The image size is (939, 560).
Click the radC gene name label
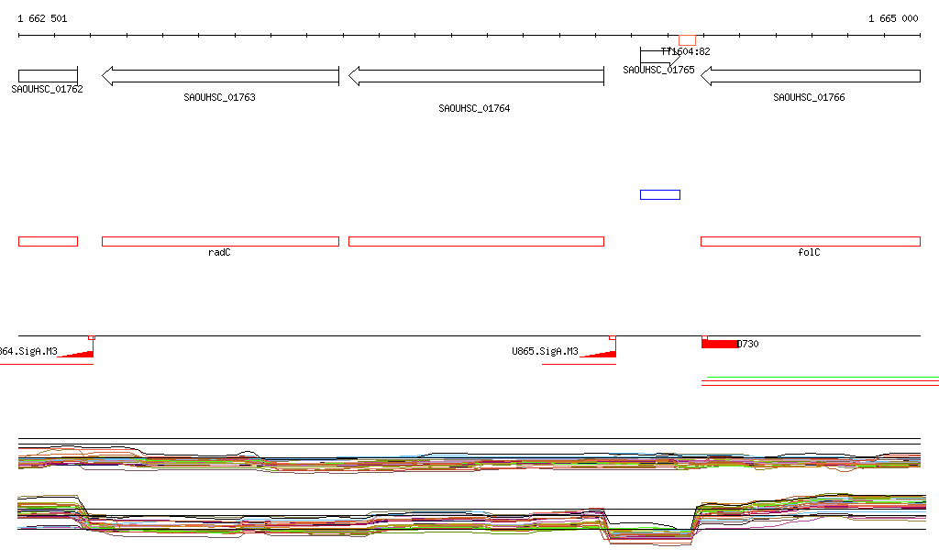tap(219, 252)
